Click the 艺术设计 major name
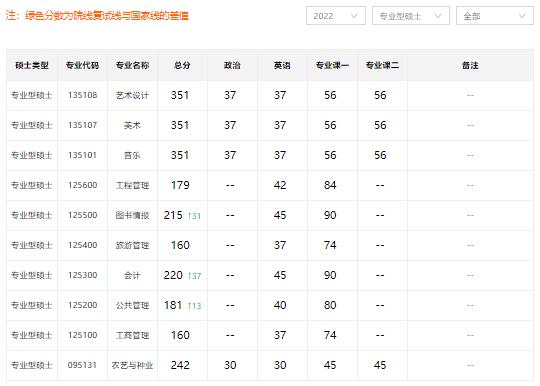 132,95
